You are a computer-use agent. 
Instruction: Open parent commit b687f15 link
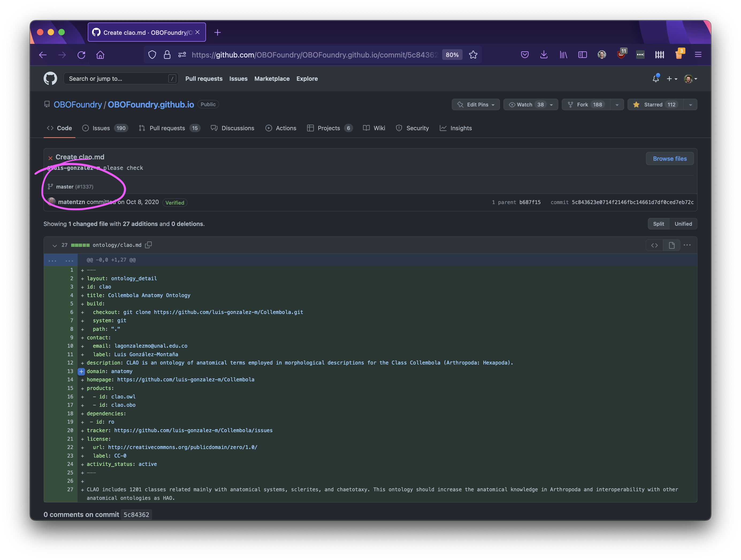coord(530,202)
